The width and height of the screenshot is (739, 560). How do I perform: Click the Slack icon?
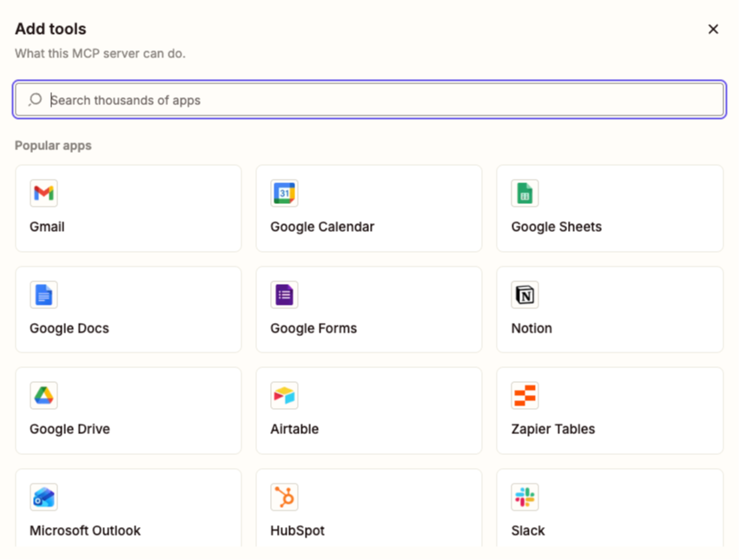point(525,497)
